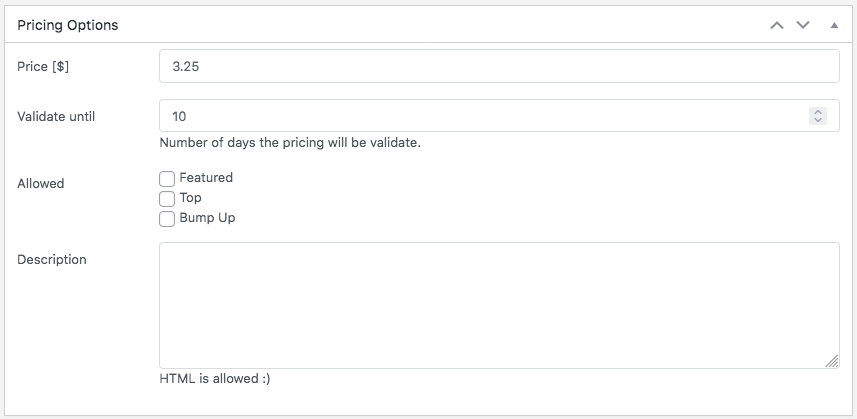Viewport: 857px width, 419px height.
Task: Select the Top label text
Action: pyautogui.click(x=190, y=198)
